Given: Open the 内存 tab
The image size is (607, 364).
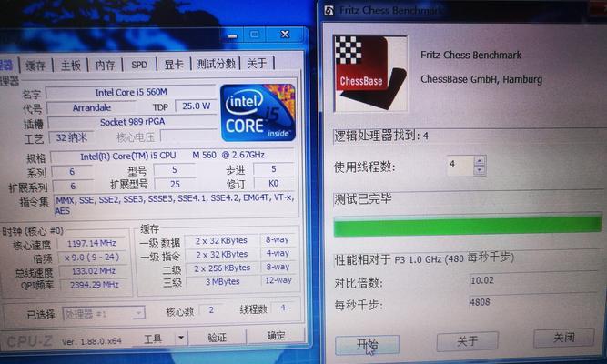Looking at the screenshot, I should (x=106, y=65).
